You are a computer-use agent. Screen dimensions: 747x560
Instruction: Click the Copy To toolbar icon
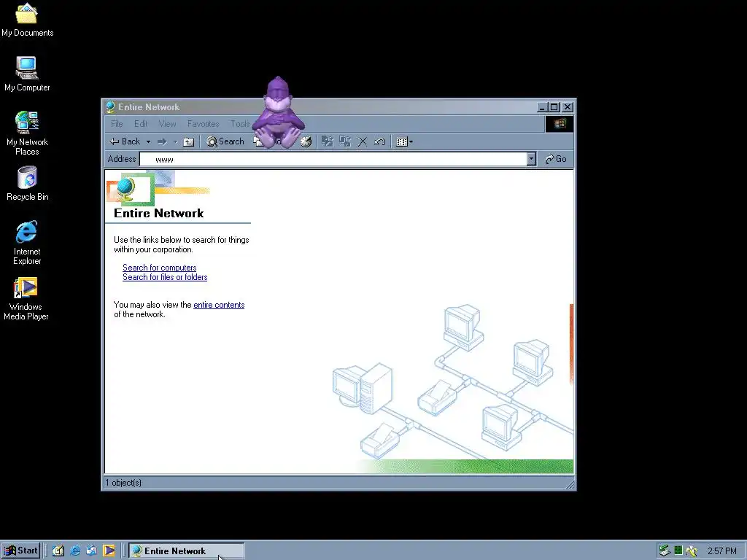pos(345,141)
